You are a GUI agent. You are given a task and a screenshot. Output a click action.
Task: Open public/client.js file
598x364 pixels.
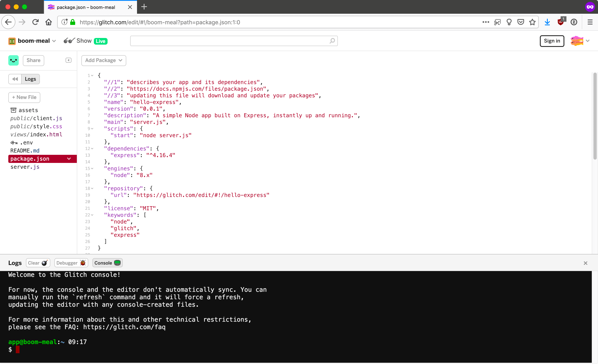click(x=36, y=118)
